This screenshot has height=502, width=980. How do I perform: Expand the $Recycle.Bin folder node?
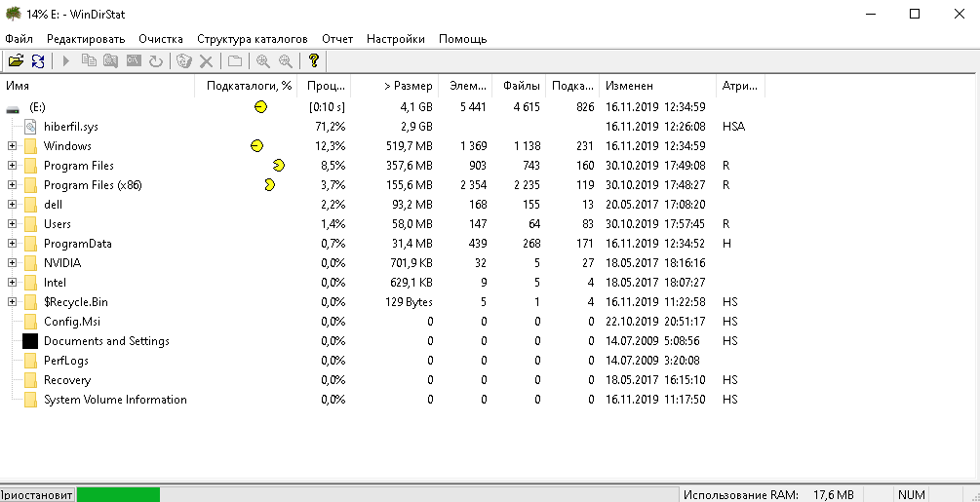pos(12,302)
